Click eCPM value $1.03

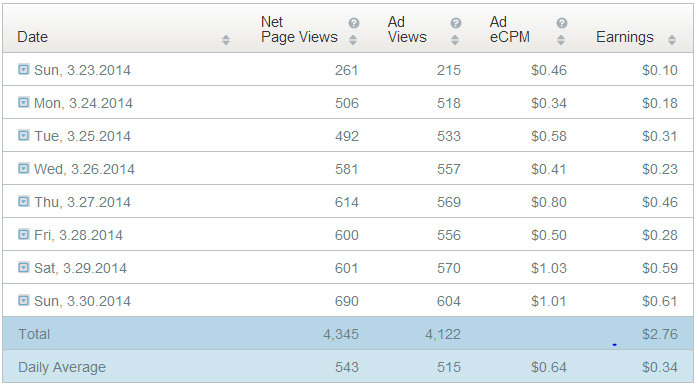(548, 268)
